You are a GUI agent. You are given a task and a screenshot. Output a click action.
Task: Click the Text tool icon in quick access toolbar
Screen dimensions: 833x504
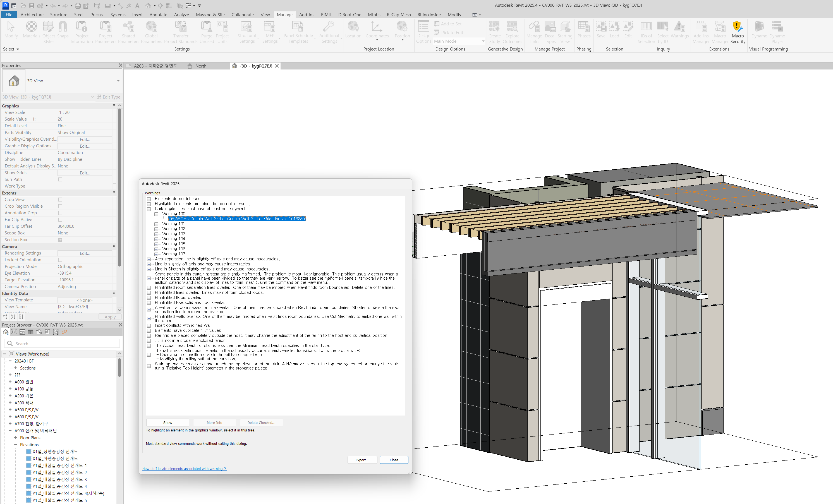click(x=137, y=6)
